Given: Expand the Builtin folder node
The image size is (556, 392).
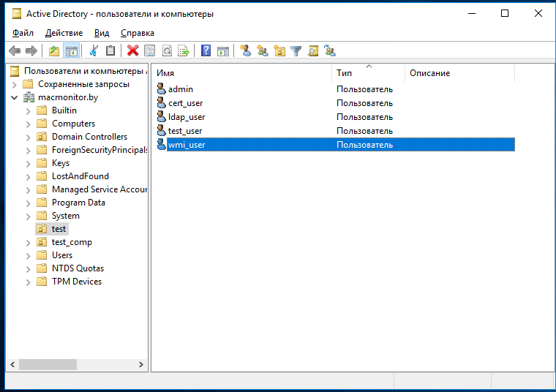Looking at the screenshot, I should point(28,110).
